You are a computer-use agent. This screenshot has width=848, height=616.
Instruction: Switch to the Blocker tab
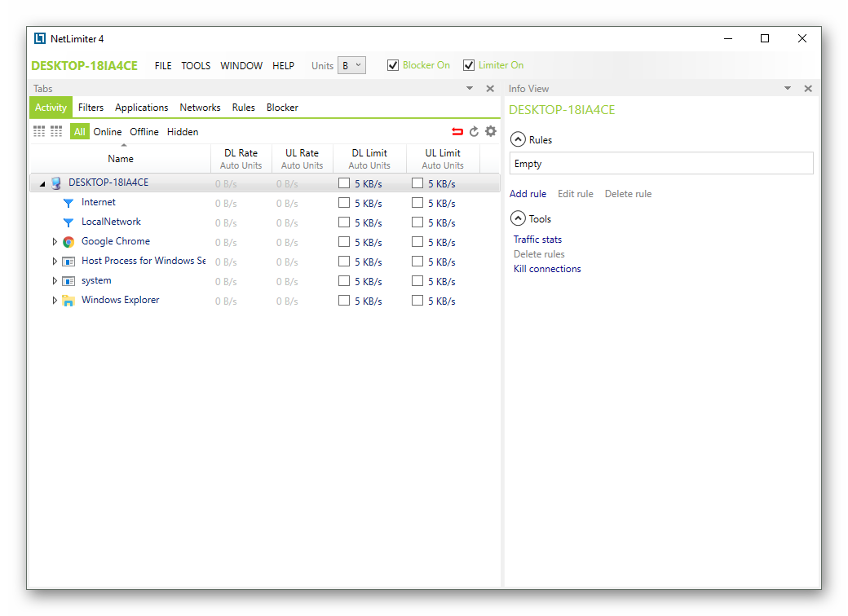pos(282,108)
